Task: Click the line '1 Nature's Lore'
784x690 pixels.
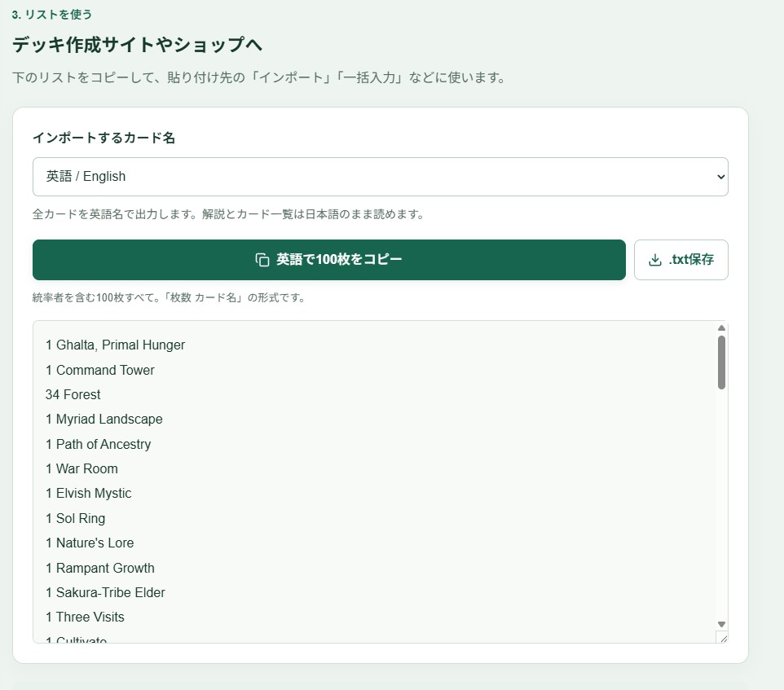Action: 90,543
